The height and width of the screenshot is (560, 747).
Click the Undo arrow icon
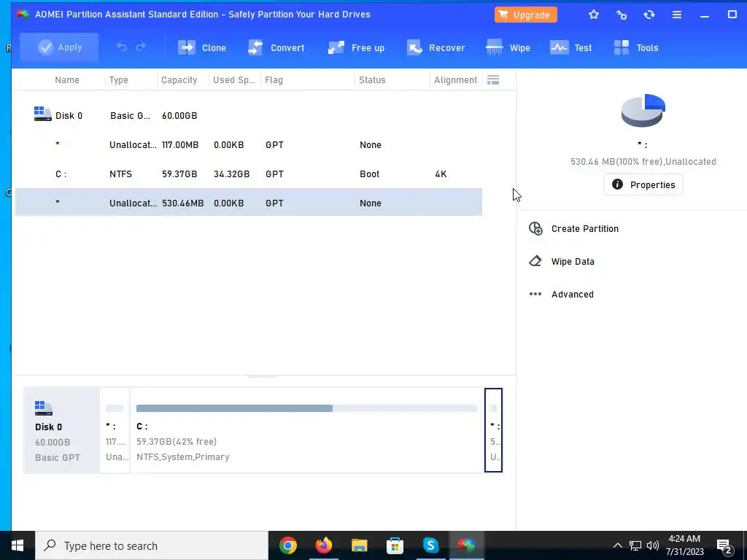coord(122,47)
